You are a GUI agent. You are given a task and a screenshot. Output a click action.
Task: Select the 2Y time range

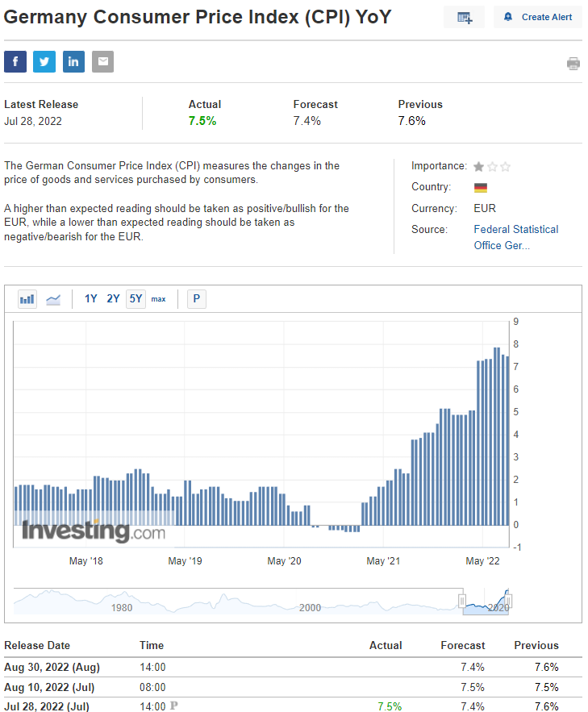pos(113,299)
